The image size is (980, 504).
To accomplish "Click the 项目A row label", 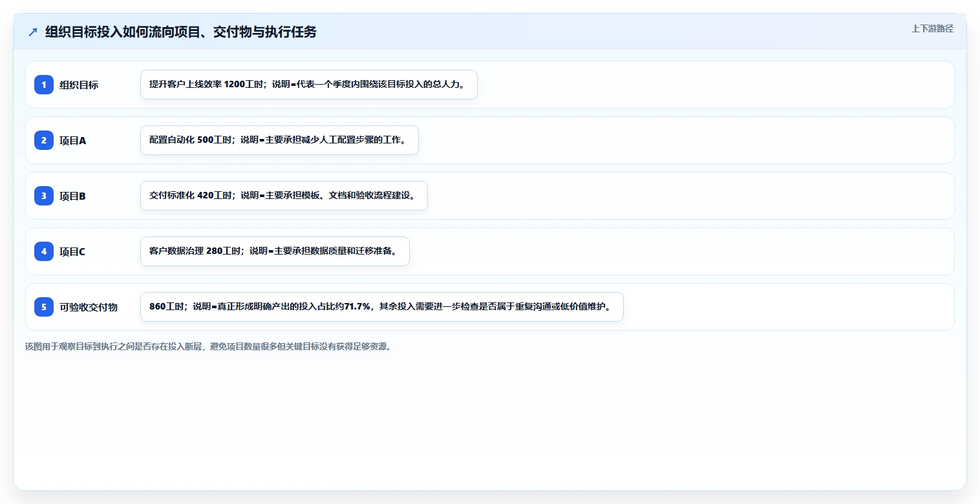I will 72,140.
